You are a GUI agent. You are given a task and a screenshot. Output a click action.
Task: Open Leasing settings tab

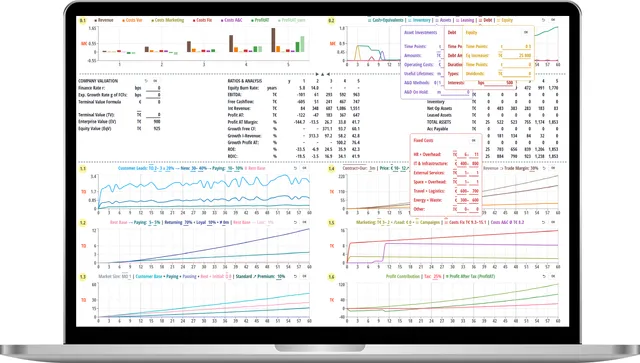click(x=465, y=20)
